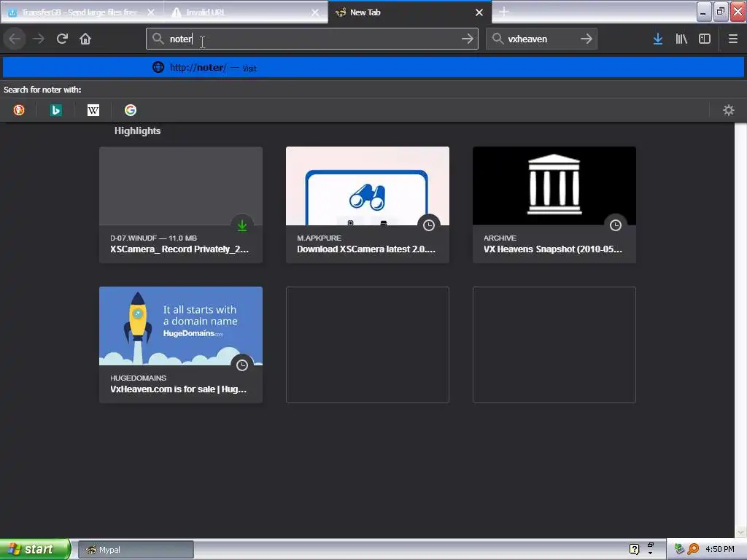Go forward with the forward arrow button
The image size is (747, 560).
39,39
